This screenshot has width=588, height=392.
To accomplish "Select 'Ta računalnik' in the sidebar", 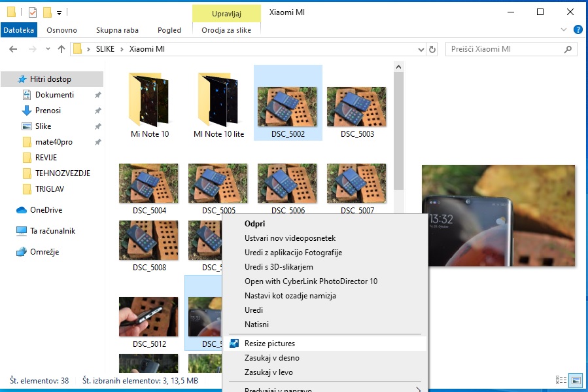I will click(52, 231).
